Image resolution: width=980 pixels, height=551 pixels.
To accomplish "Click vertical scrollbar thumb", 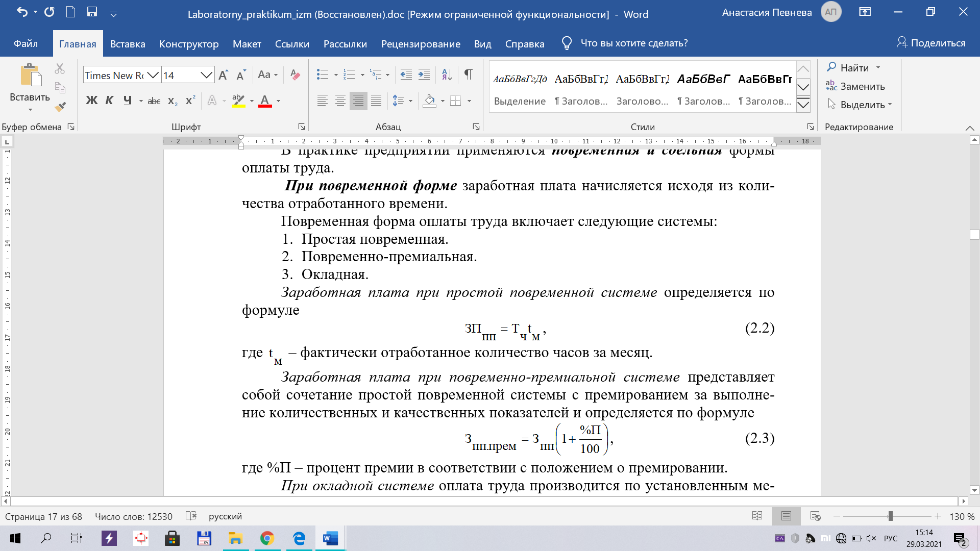I will point(974,234).
